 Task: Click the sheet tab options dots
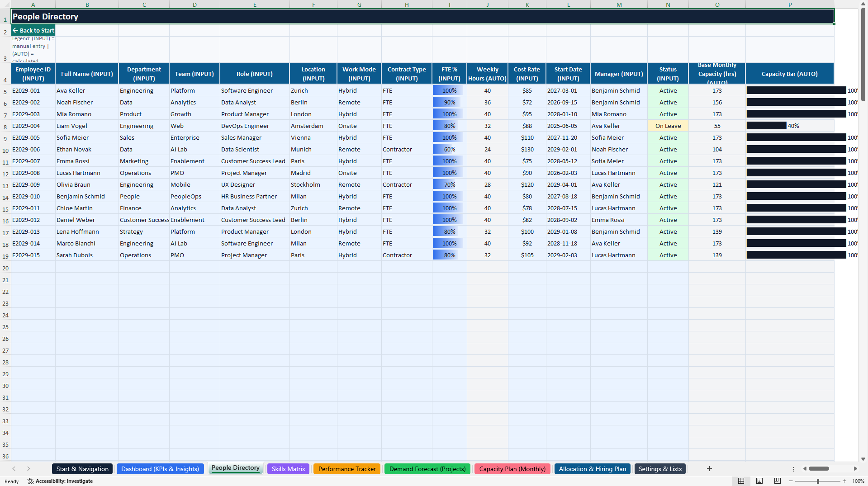(794, 469)
